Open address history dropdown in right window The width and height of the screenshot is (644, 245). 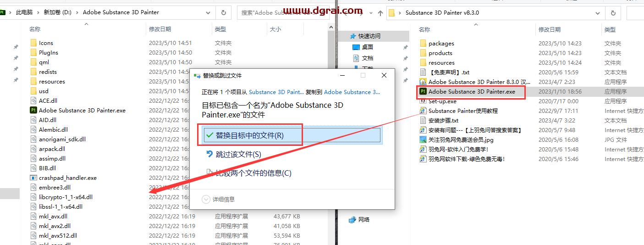[597, 13]
